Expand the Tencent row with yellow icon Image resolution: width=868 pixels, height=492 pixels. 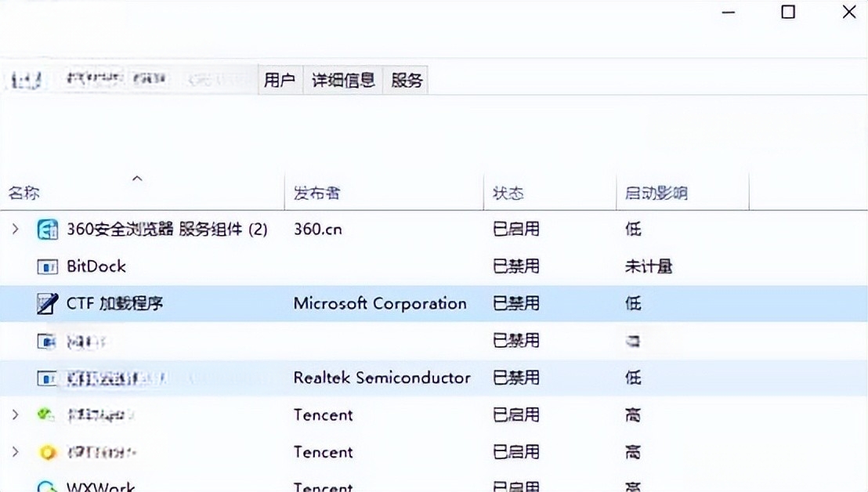[x=16, y=451]
